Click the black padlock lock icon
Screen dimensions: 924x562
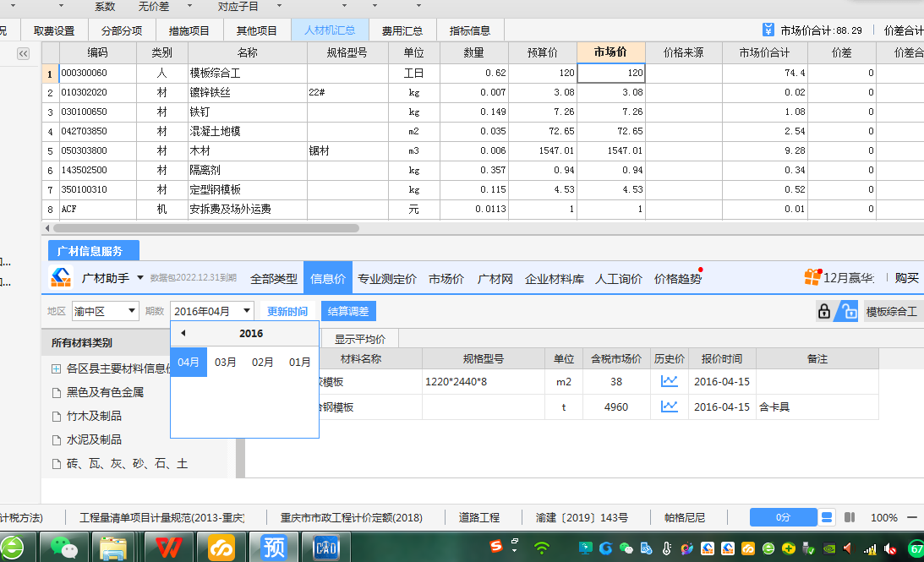pyautogui.click(x=823, y=311)
